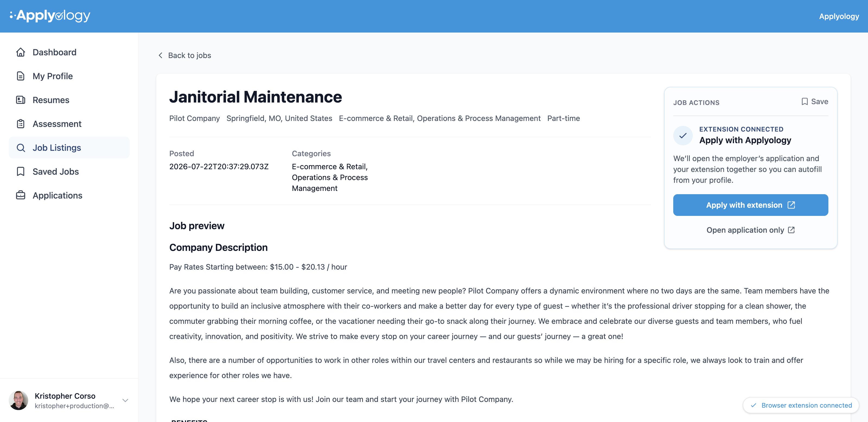The width and height of the screenshot is (868, 422).
Task: Click the Extension Connected checkmark circle
Action: 683,135
